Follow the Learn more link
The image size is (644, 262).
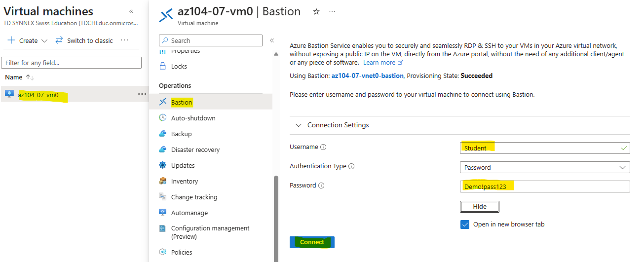pyautogui.click(x=383, y=63)
